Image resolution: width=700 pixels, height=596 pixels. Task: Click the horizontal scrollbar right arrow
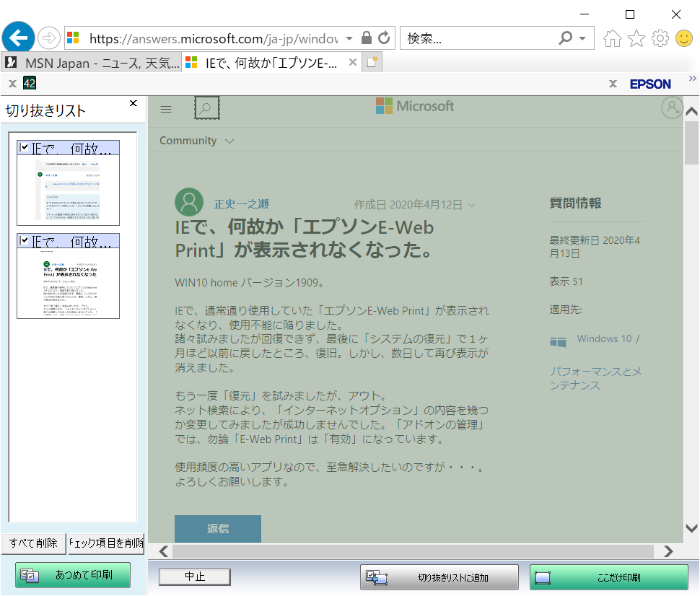[x=668, y=551]
